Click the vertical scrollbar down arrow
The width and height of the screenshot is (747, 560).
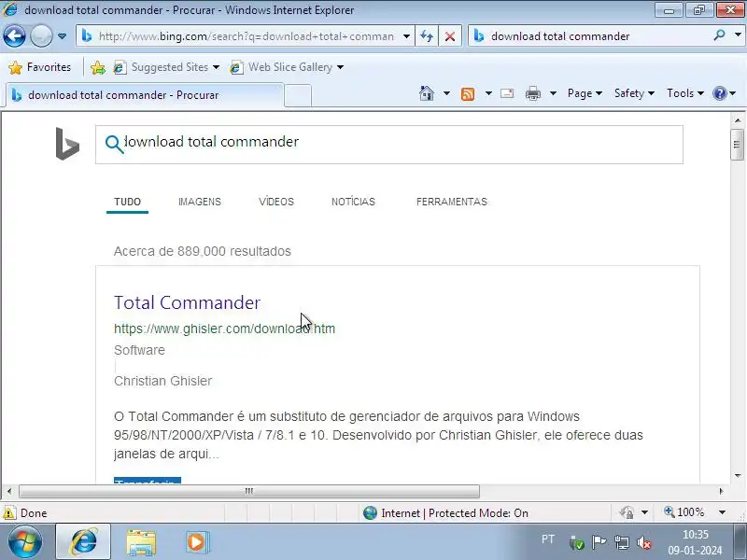point(738,476)
